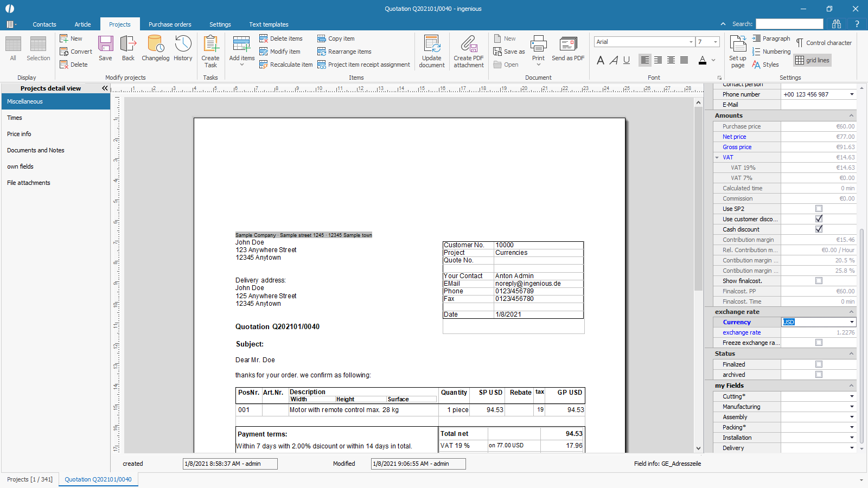The height and width of the screenshot is (488, 868).
Task: Collapse the Amounts section
Action: [851, 115]
